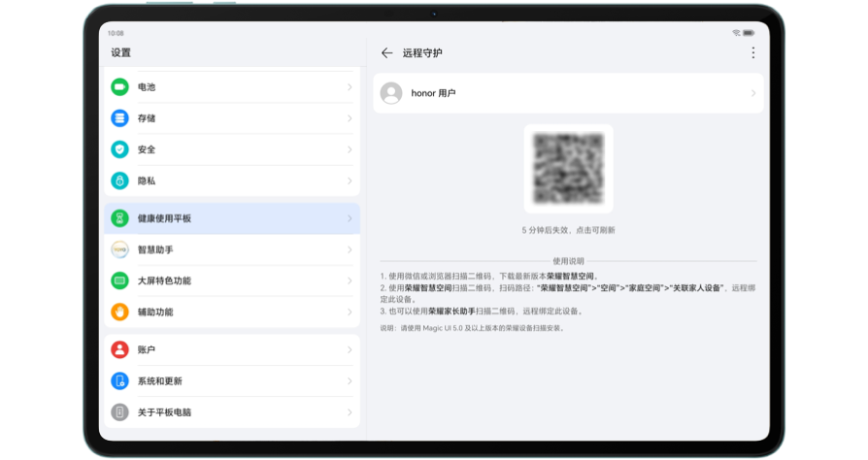Open the 大屏特色功能 label
The image size is (868, 460).
pos(164,280)
